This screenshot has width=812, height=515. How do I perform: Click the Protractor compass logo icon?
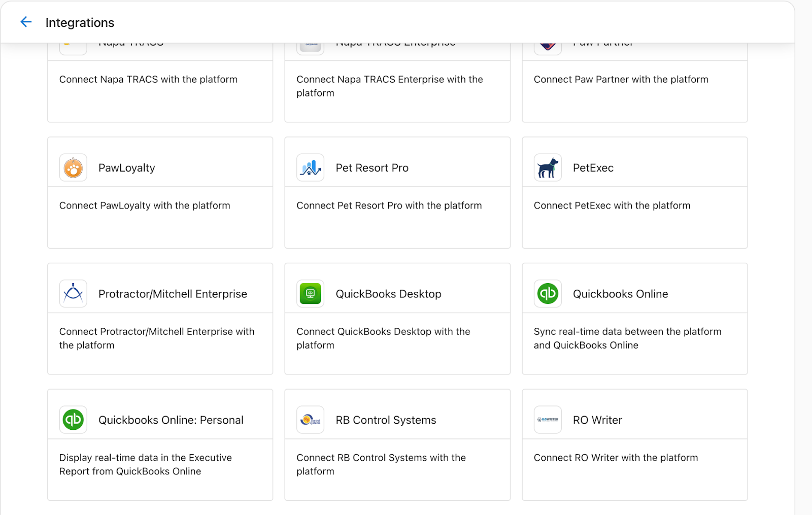click(x=73, y=293)
